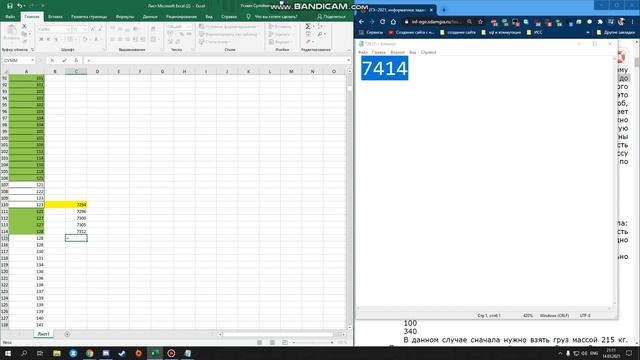Focus the Excel formula bar input
Image resolution: width=640 pixels, height=360 pixels.
tap(216, 60)
